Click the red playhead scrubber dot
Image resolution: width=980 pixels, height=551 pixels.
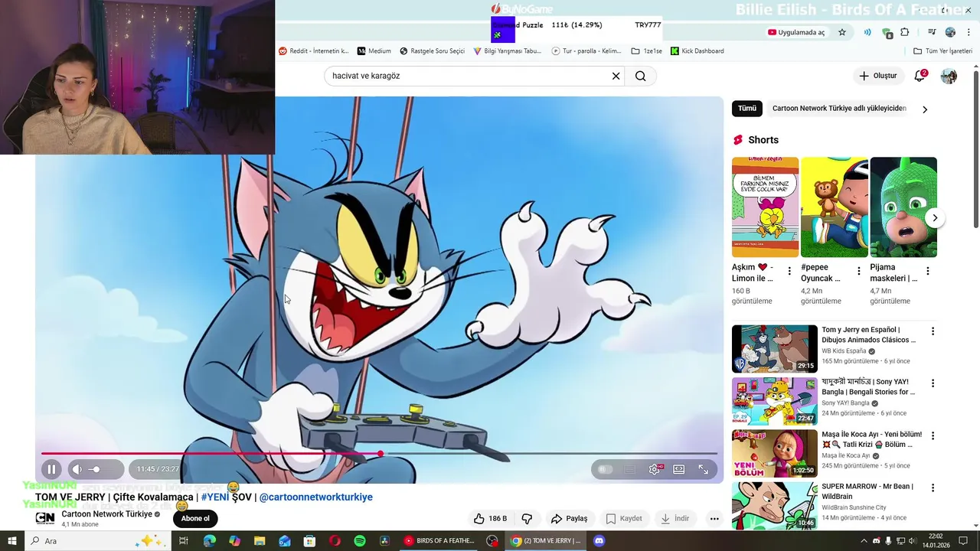381,454
